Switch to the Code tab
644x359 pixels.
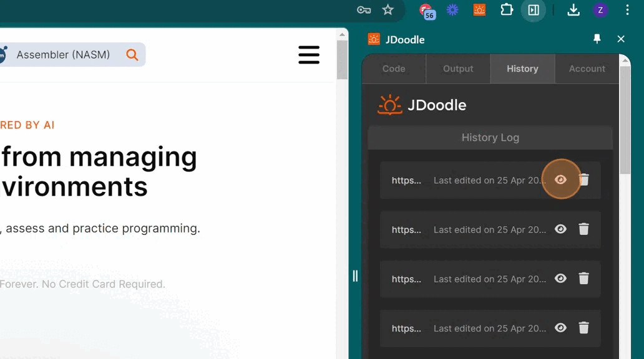394,69
